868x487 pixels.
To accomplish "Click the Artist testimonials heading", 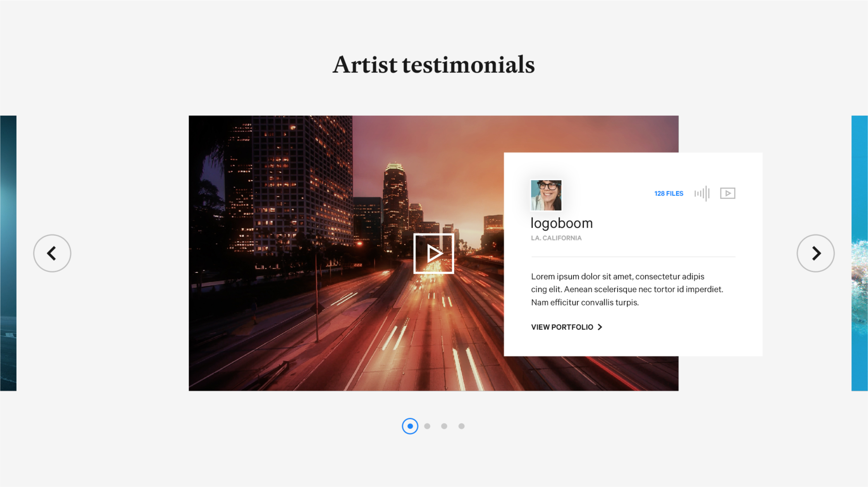I will 433,65.
